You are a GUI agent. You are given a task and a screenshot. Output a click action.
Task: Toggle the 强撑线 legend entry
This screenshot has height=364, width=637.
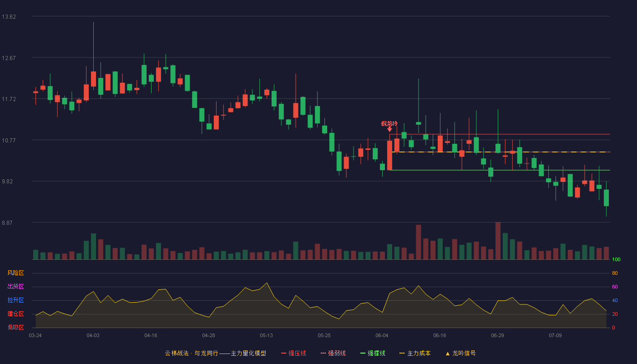(373, 353)
